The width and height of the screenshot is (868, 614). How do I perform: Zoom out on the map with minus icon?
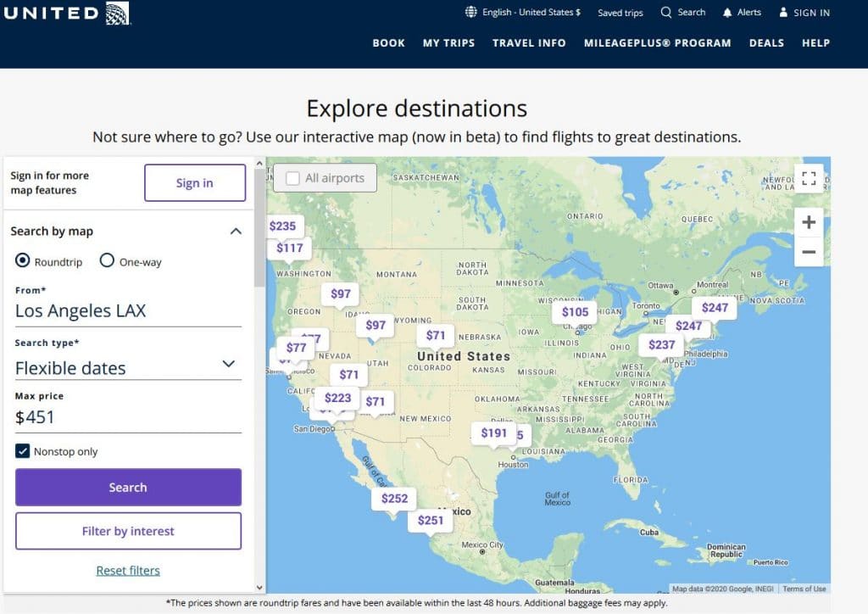point(809,251)
